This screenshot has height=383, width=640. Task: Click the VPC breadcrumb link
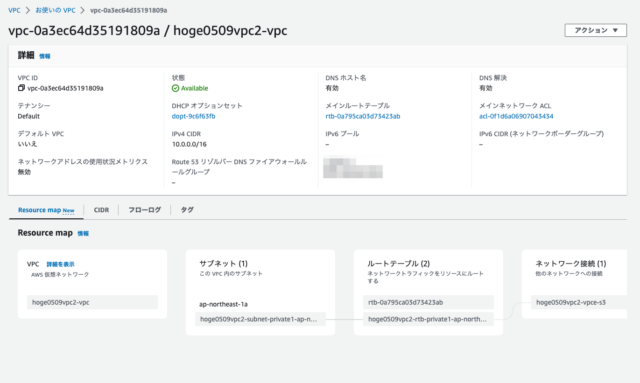14,10
